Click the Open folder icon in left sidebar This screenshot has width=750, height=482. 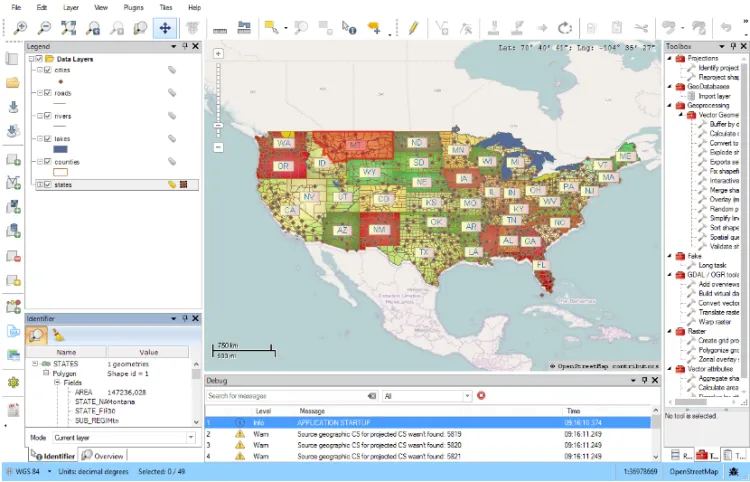(13, 81)
